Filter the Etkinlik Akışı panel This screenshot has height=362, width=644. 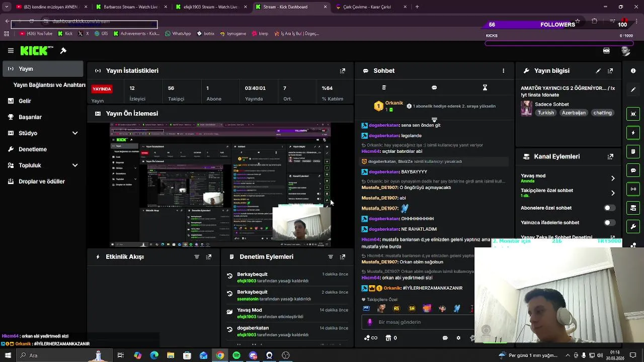click(x=197, y=257)
